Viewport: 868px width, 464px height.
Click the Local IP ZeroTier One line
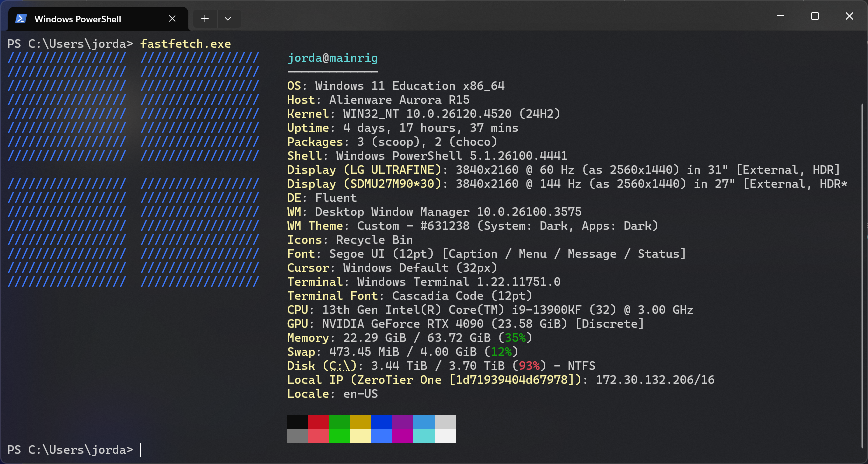tap(501, 380)
